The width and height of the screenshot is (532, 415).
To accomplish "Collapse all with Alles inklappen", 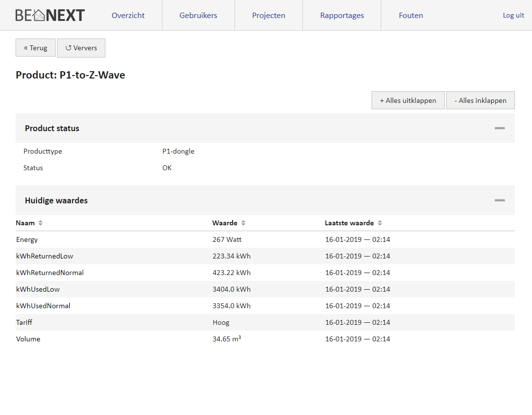I will 480,100.
